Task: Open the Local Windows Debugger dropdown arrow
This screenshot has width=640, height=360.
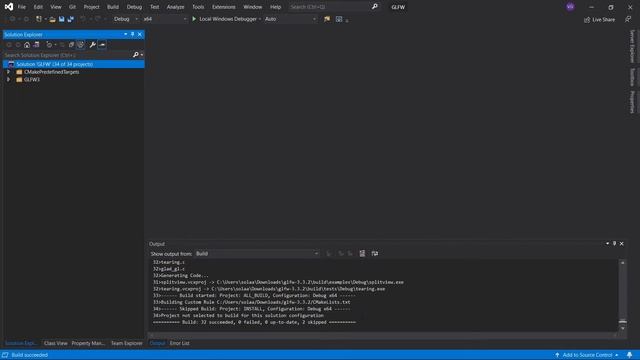Action: click(x=260, y=19)
